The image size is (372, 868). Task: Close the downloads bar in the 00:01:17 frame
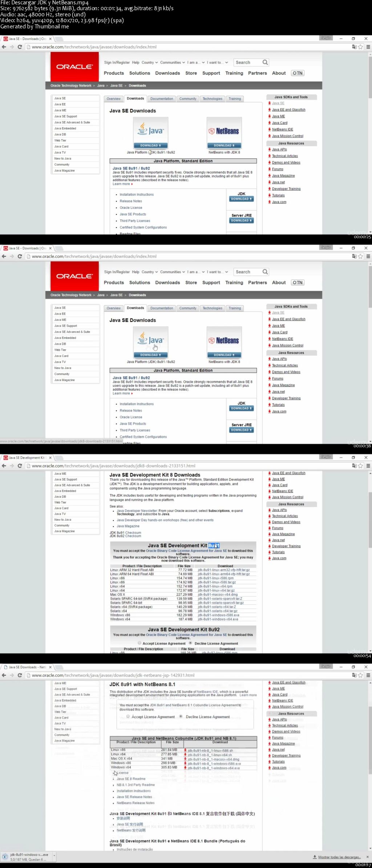click(x=367, y=857)
